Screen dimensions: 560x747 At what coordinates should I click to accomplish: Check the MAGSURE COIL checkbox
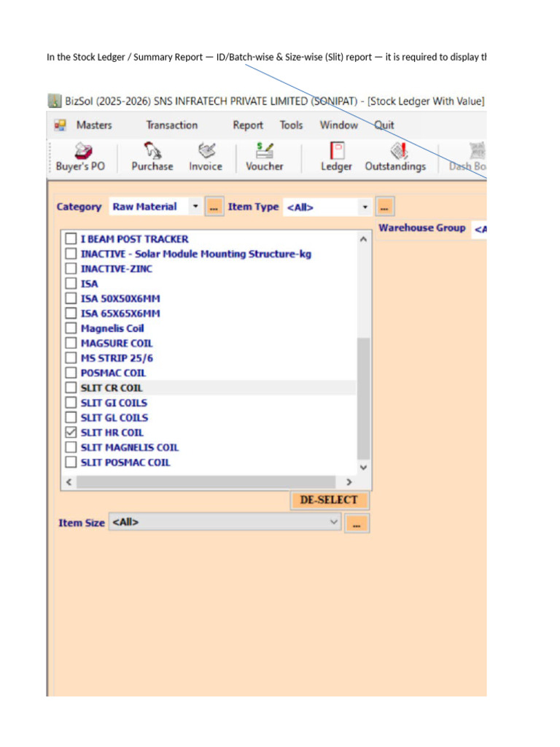click(71, 343)
